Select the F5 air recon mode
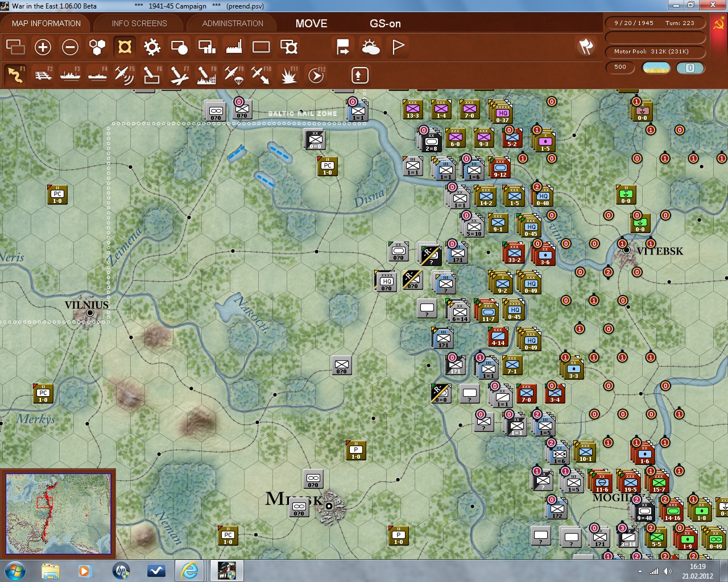This screenshot has width=728, height=582. pos(125,75)
